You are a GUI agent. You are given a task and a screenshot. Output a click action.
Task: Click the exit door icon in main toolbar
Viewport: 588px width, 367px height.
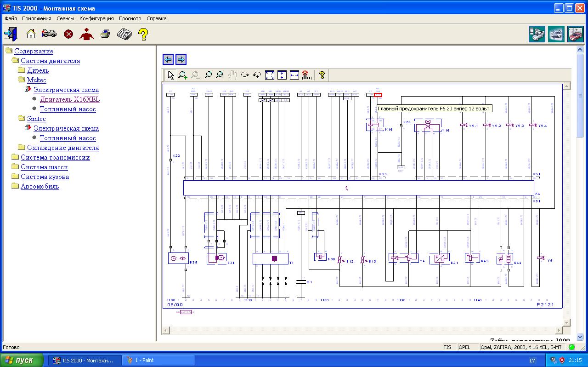[11, 34]
